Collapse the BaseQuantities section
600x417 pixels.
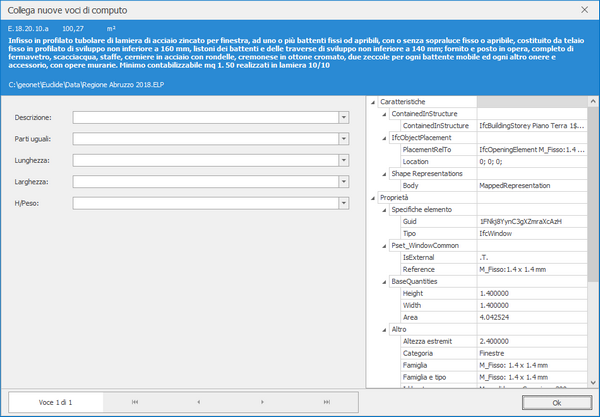click(x=385, y=282)
